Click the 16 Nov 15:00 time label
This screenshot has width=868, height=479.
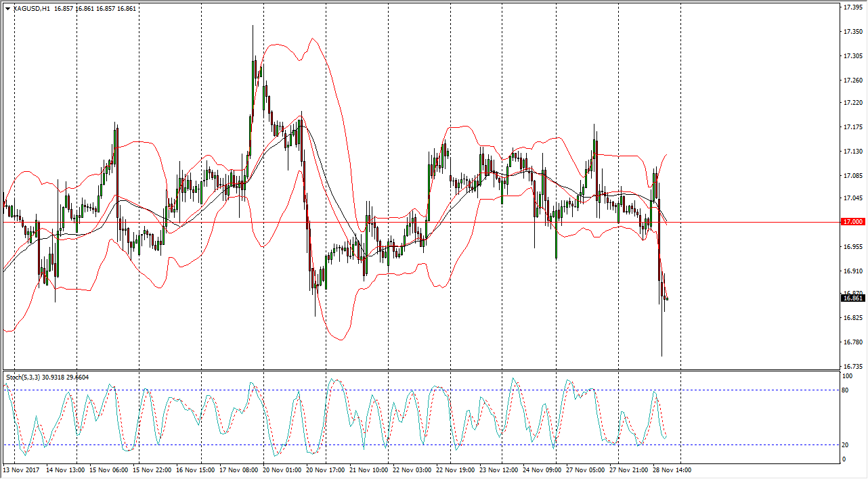[x=196, y=470]
